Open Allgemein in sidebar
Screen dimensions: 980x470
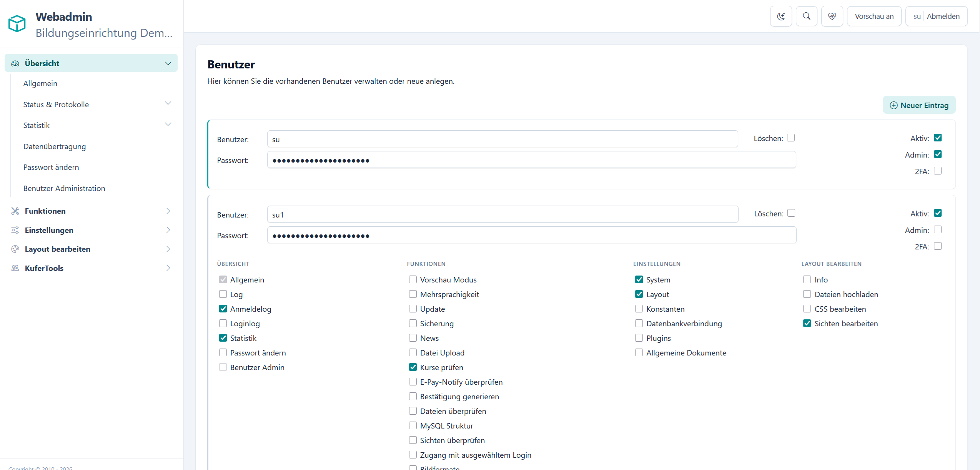tap(40, 83)
